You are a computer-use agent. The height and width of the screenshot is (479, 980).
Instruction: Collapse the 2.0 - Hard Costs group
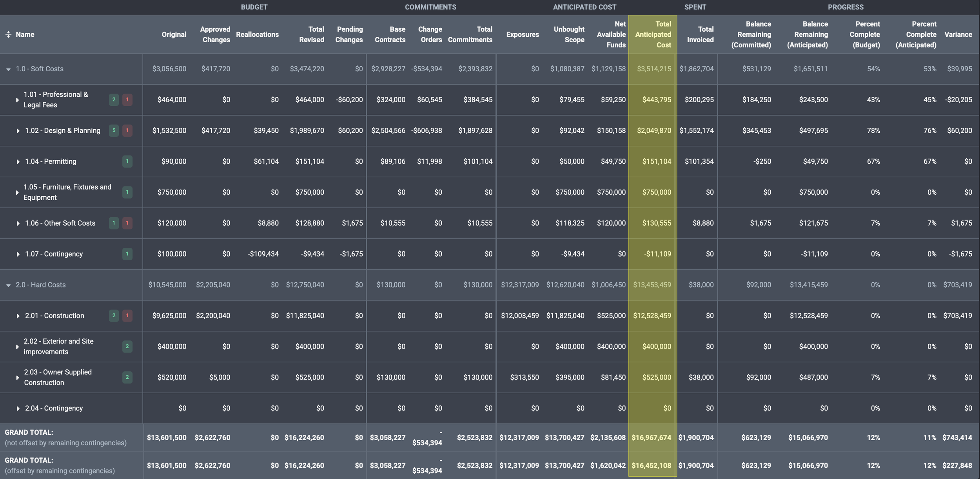[8, 286]
